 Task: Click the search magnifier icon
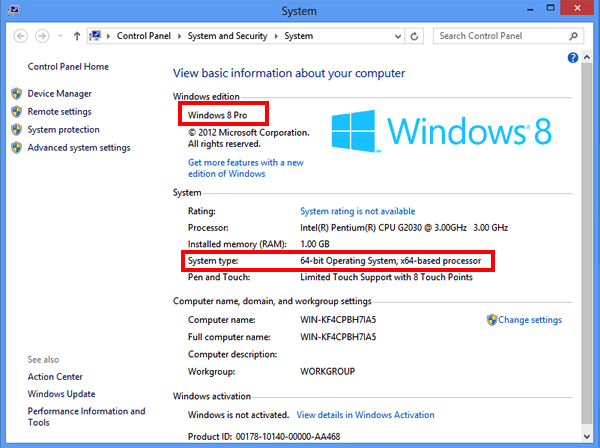point(573,36)
